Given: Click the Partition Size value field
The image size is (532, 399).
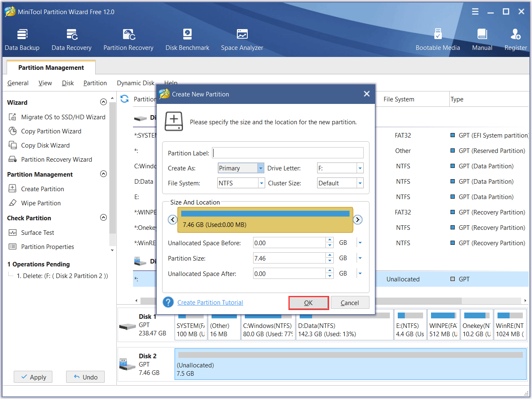Looking at the screenshot, I should [289, 258].
